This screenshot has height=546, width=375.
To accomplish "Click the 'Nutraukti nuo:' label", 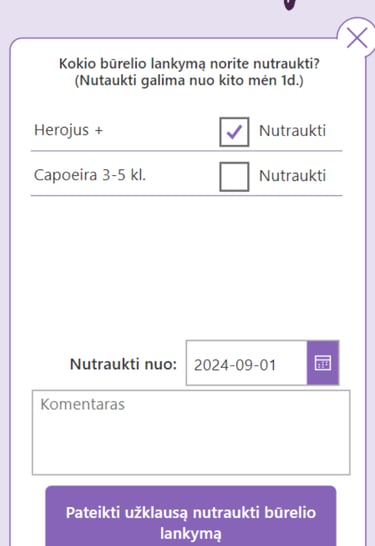I will tap(123, 364).
